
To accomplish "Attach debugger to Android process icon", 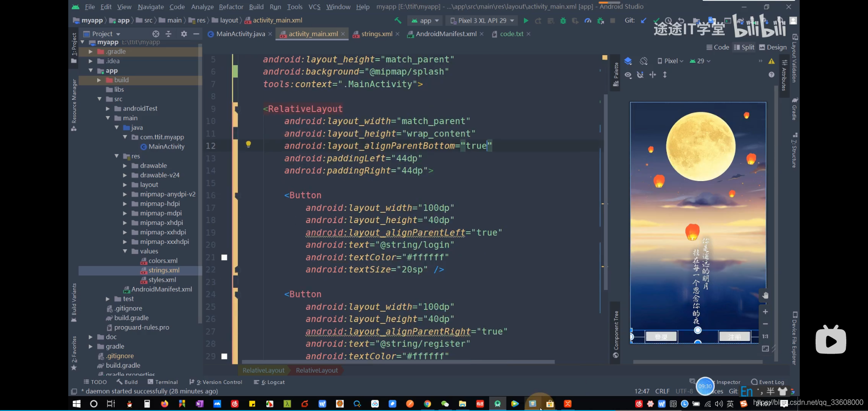I will point(600,21).
